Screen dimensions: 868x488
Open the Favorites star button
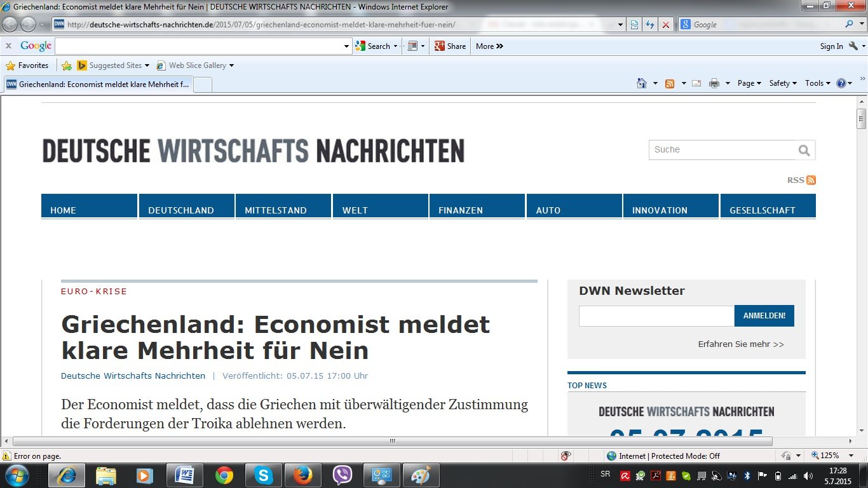pyautogui.click(x=27, y=65)
